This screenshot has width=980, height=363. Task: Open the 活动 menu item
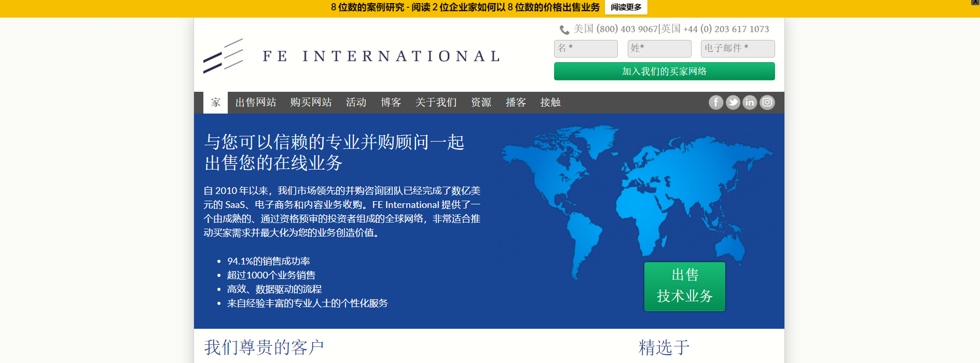point(356,103)
